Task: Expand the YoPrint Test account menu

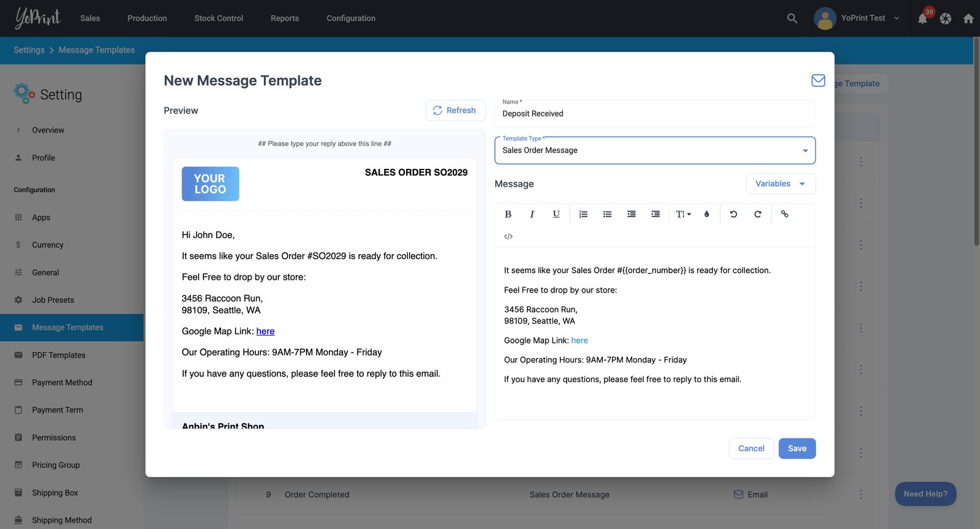Action: tap(897, 18)
